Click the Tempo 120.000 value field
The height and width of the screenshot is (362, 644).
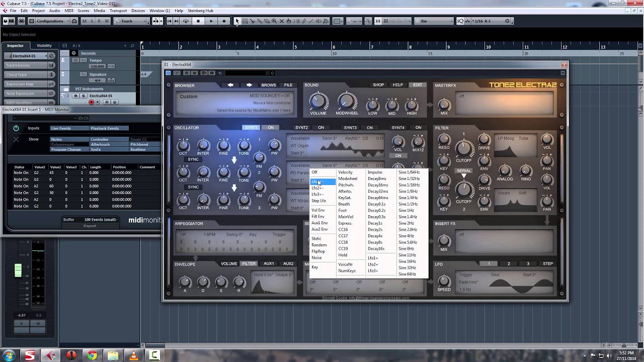pyautogui.click(x=97, y=66)
